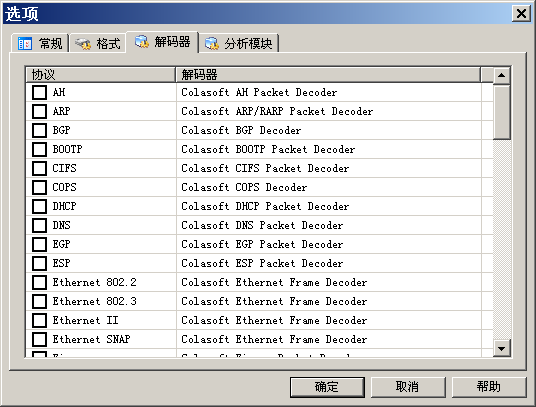Click the 'BOOTP' protocol name

[x=67, y=149]
